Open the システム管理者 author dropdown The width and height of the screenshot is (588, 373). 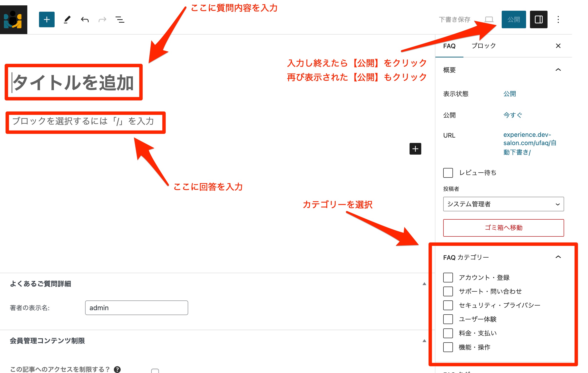[x=503, y=204]
